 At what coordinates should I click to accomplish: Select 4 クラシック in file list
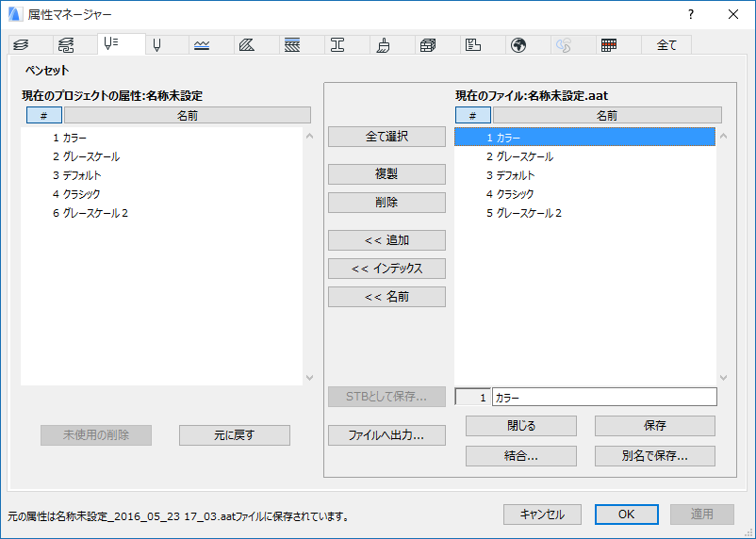(584, 194)
